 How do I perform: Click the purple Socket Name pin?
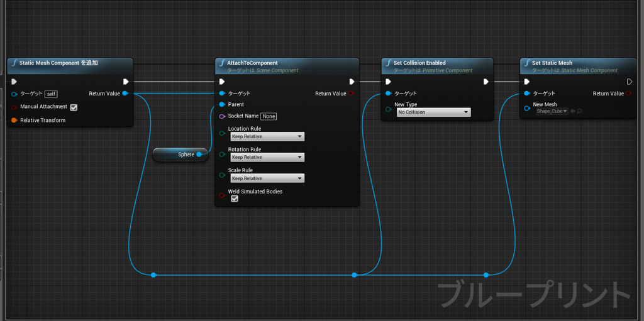(x=222, y=116)
